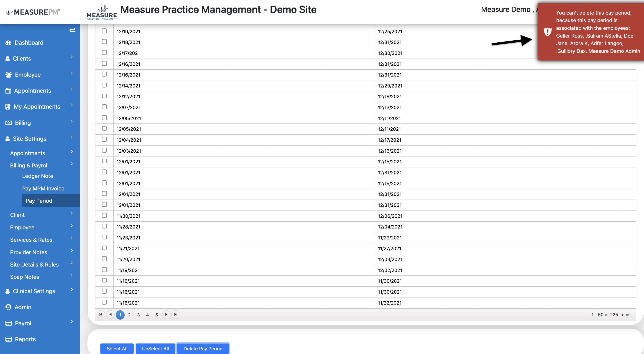
Task: Click the sidebar collapse toggle arrows icon
Action: 72,30
